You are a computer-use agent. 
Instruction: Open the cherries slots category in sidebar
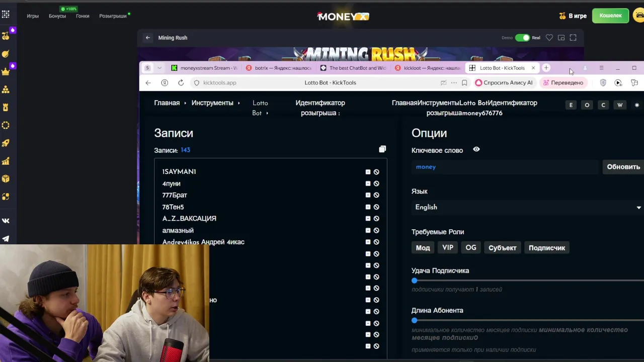[x=6, y=36]
